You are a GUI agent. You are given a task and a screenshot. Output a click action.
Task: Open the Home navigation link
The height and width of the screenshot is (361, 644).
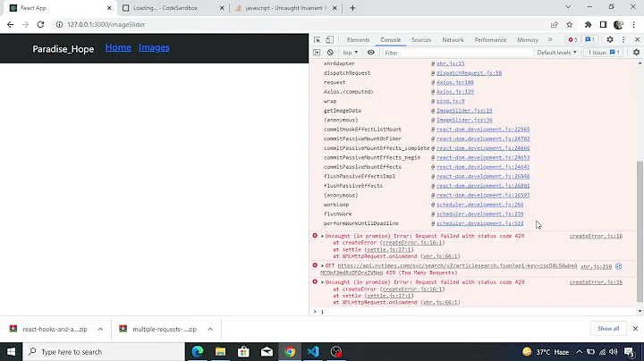pyautogui.click(x=118, y=47)
